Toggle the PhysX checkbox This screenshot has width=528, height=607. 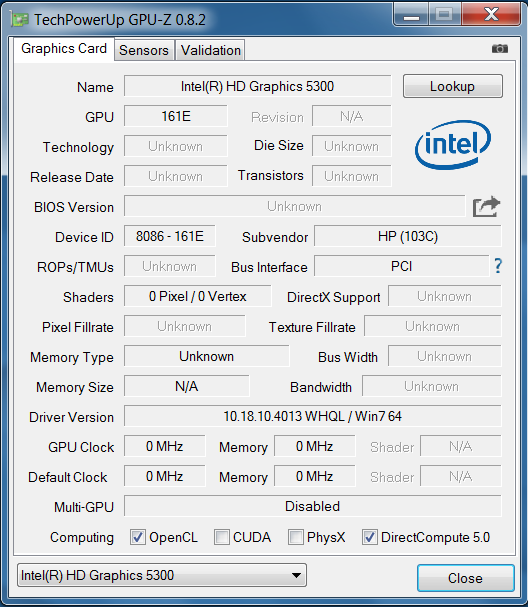click(295, 537)
